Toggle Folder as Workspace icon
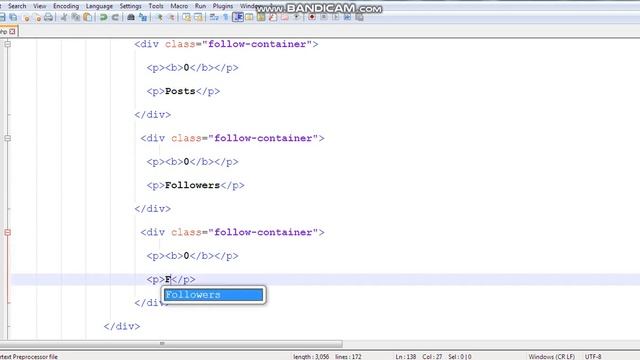This screenshot has width=640, height=360. point(284,17)
